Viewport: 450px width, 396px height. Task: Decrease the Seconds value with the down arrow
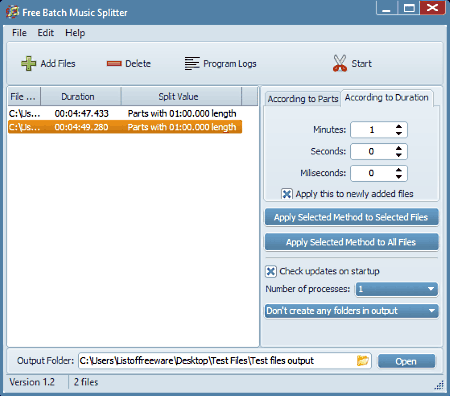pyautogui.click(x=399, y=155)
